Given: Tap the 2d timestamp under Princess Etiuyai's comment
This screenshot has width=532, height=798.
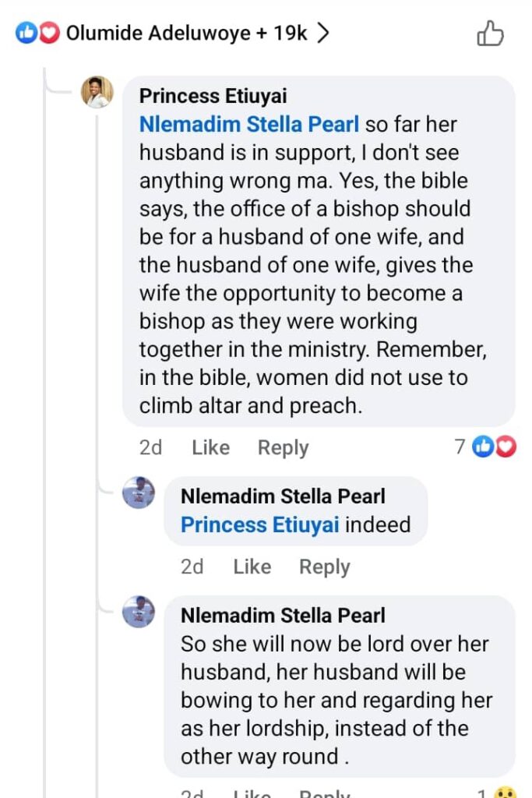Looking at the screenshot, I should (x=151, y=447).
